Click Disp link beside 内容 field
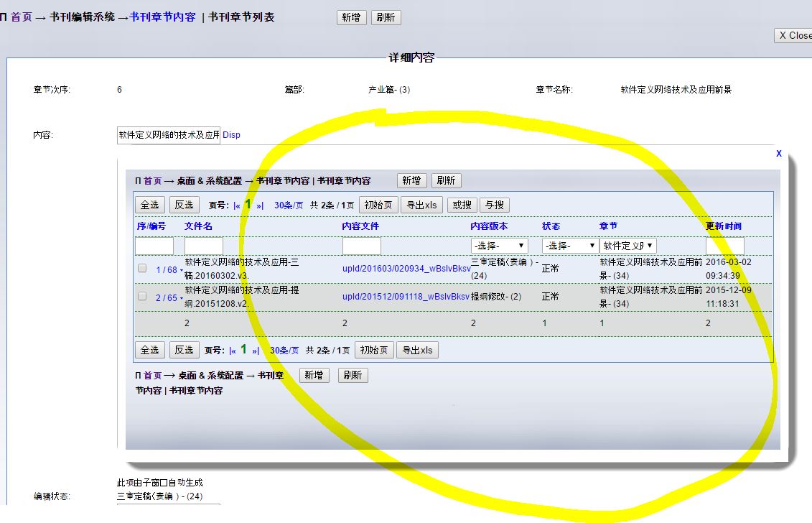Image resolution: width=812 pixels, height=523 pixels. click(x=231, y=135)
